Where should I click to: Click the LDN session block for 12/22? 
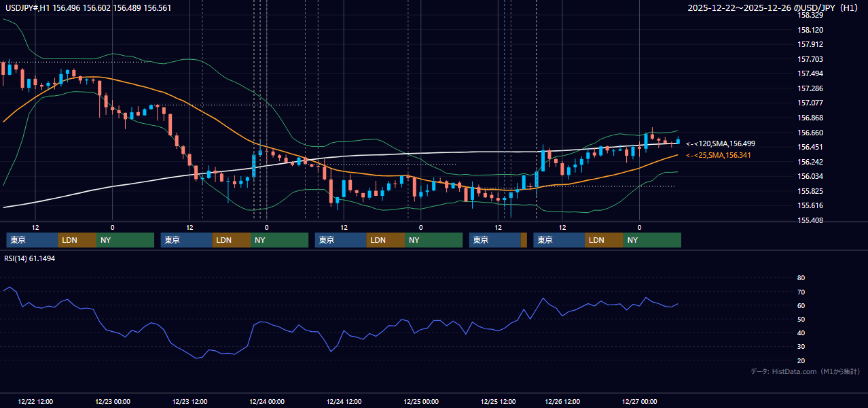pyautogui.click(x=77, y=240)
